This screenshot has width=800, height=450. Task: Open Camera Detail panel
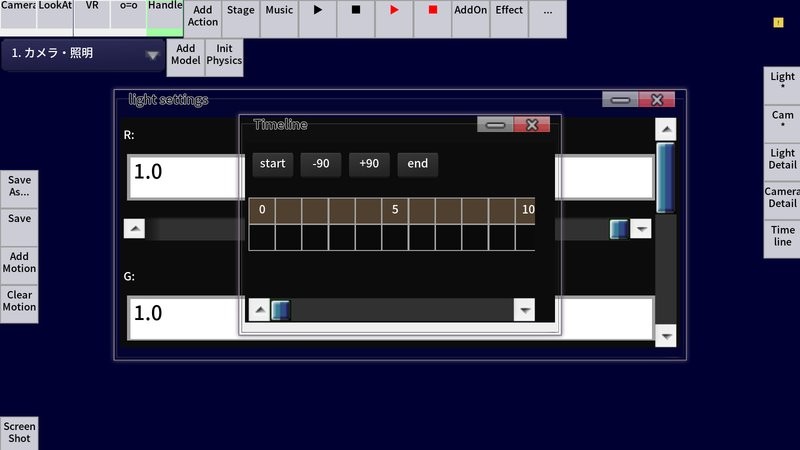[782, 200]
